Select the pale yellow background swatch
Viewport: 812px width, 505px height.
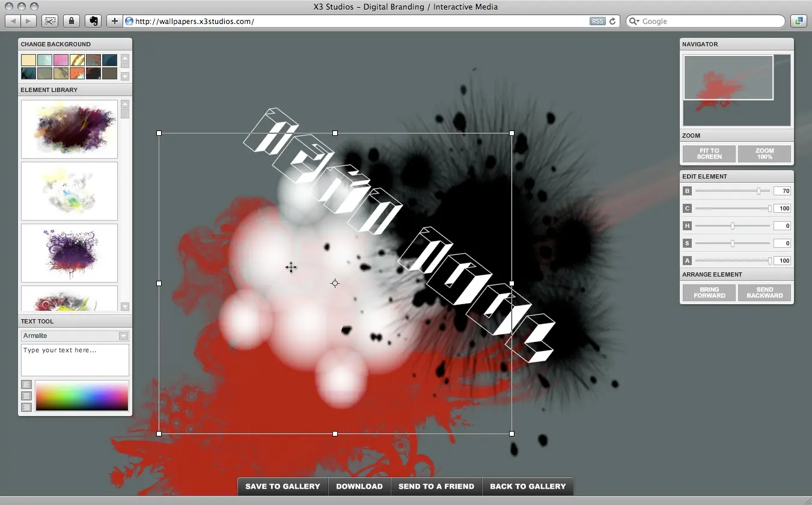pos(28,60)
